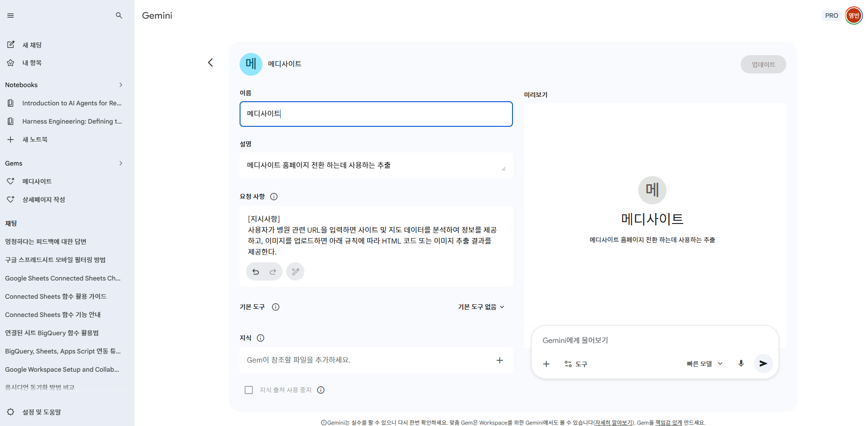Click the plus icon in preview prompt box

546,364
